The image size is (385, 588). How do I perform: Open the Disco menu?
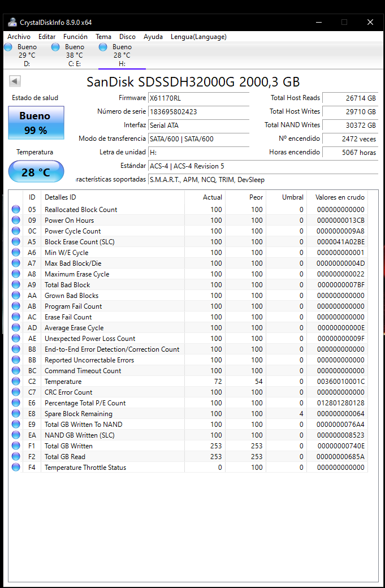[127, 37]
